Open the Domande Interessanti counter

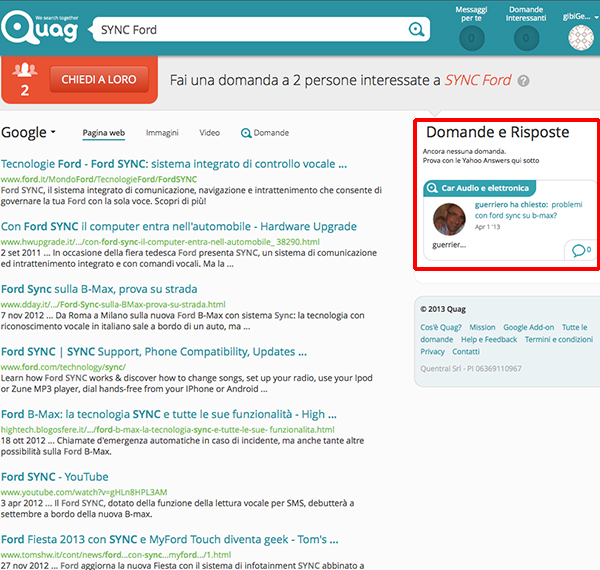coord(526,38)
